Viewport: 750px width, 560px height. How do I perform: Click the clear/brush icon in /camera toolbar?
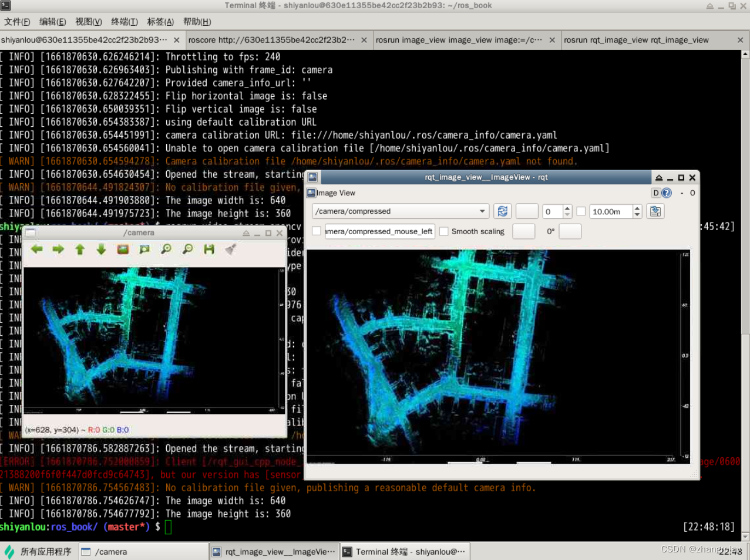(229, 249)
